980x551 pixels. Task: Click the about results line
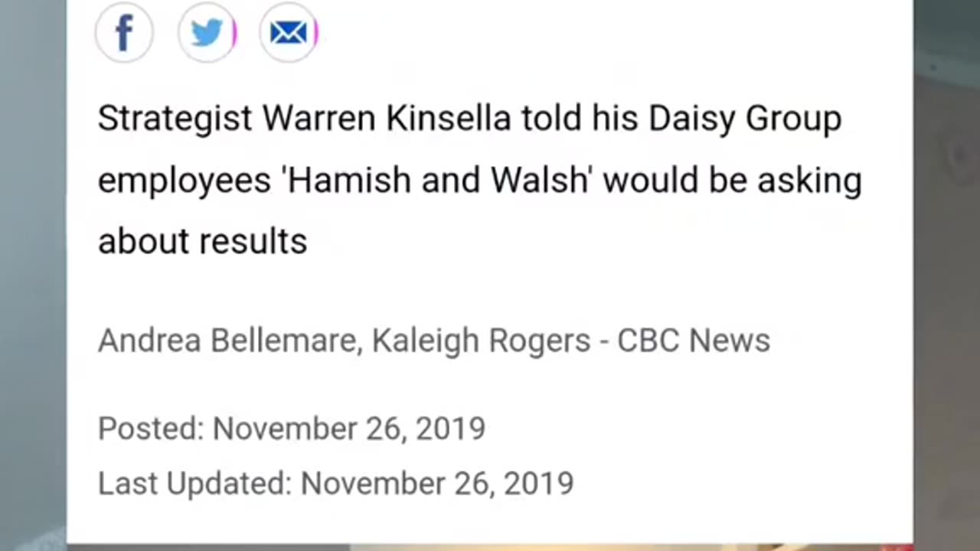202,242
